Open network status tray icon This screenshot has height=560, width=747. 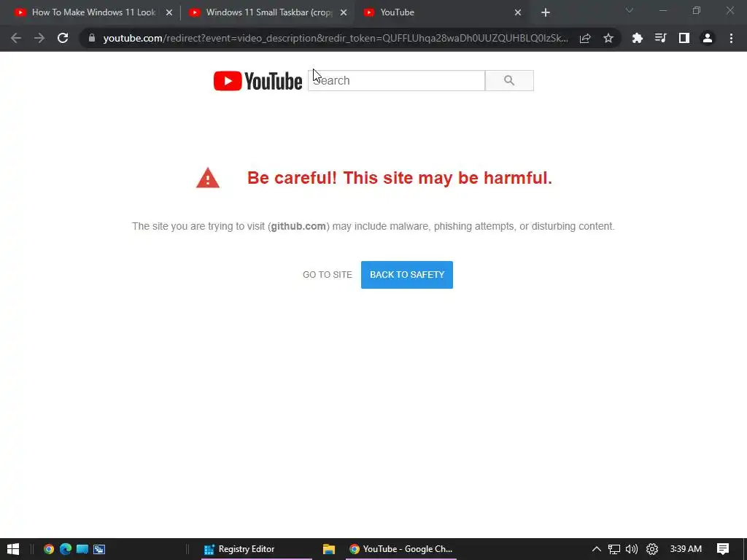[x=614, y=549]
